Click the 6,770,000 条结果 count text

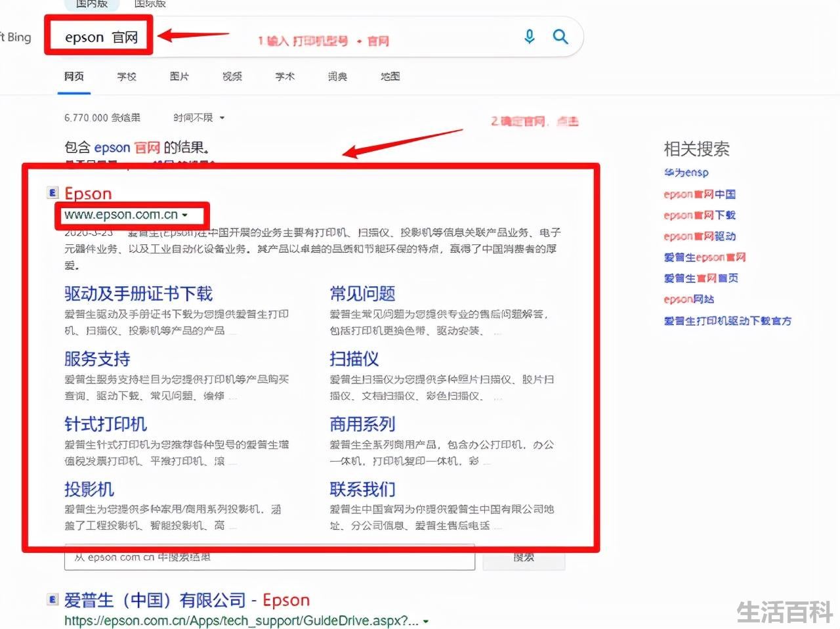click(x=102, y=118)
